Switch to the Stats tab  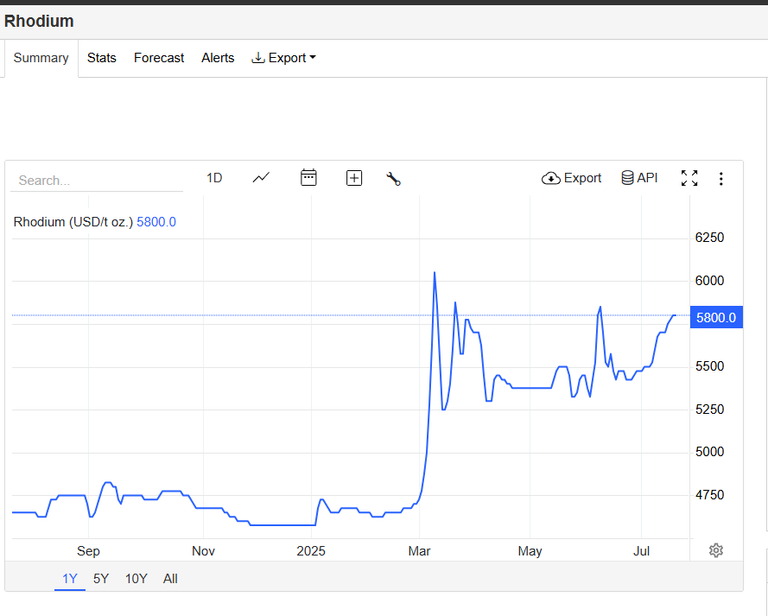[x=101, y=58]
